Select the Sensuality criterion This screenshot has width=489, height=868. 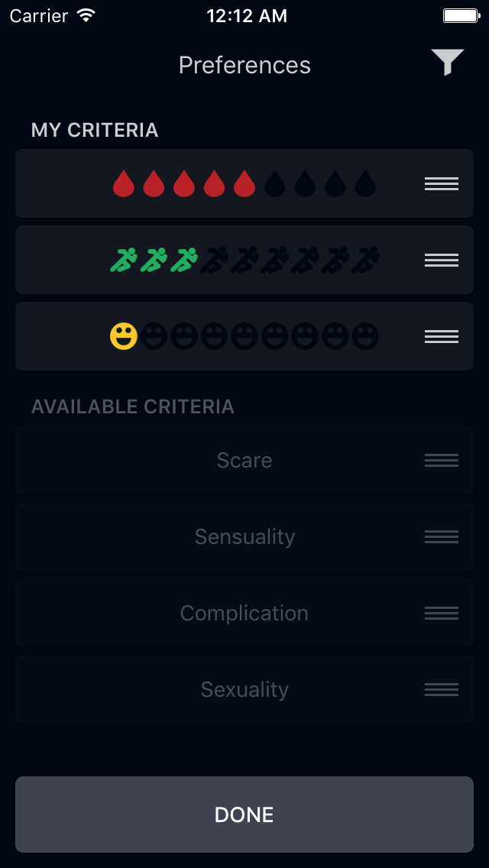[x=244, y=536]
